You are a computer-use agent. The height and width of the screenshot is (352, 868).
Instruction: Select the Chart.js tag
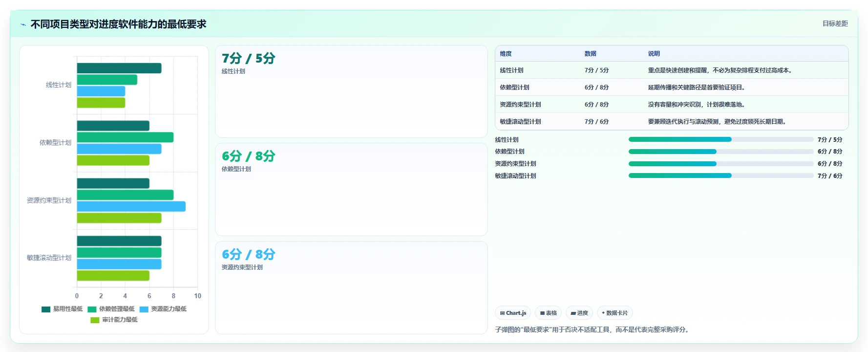tap(513, 313)
